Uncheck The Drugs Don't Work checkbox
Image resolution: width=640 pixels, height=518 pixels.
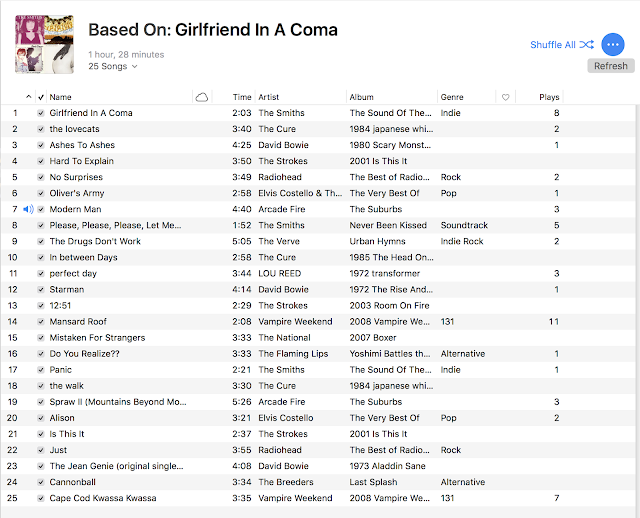click(40, 241)
